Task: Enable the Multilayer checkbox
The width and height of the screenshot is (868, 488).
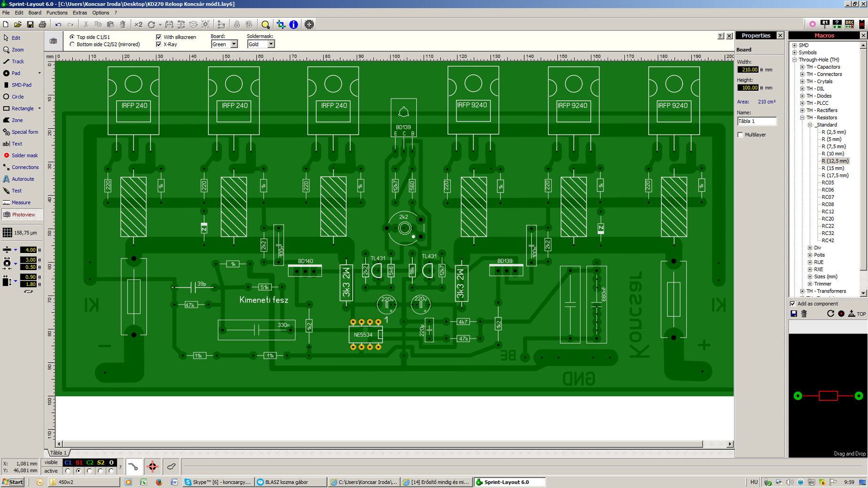Action: (740, 135)
